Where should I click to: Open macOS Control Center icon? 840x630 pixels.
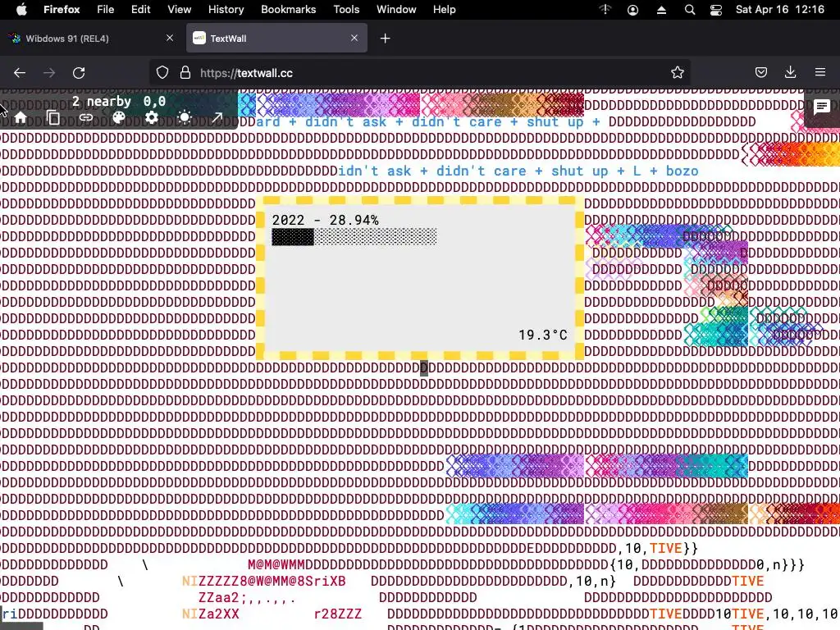[715, 10]
